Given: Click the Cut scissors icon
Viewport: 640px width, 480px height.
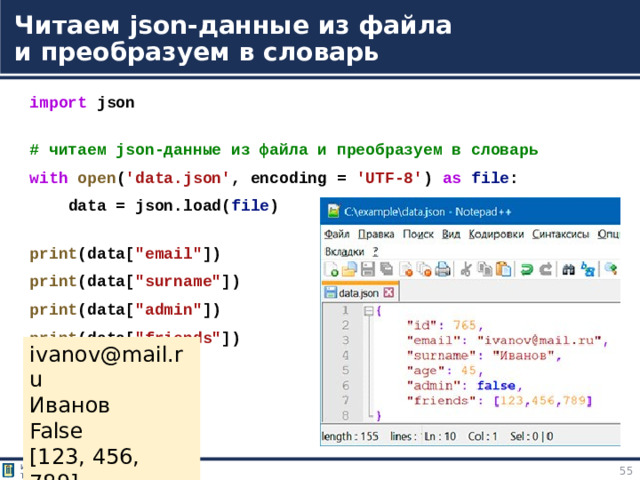Looking at the screenshot, I should pyautogui.click(x=466, y=269).
